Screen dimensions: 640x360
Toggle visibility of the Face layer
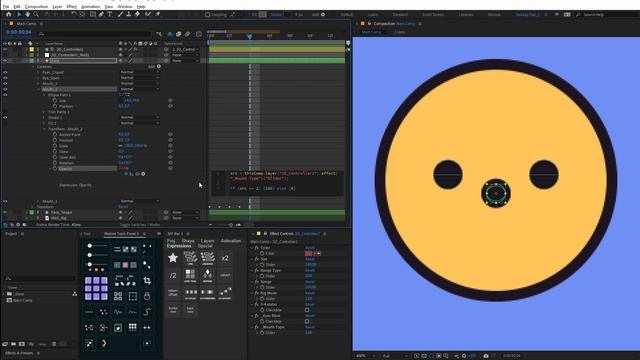5,60
